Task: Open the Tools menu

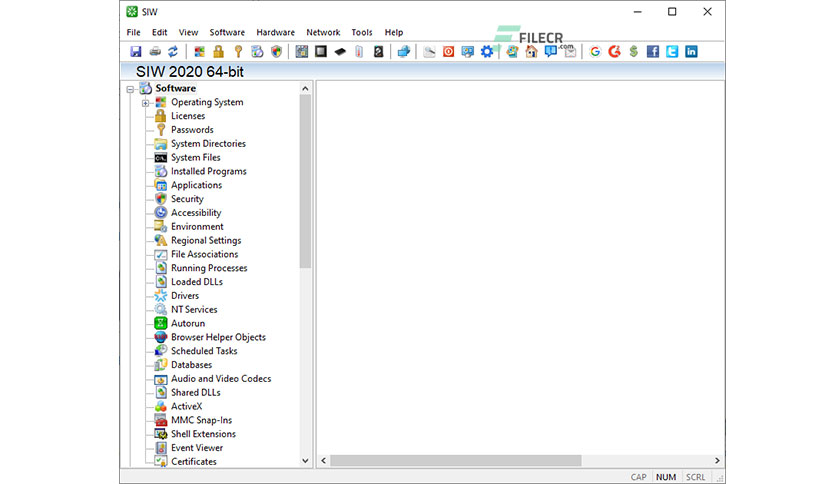Action: [x=361, y=32]
